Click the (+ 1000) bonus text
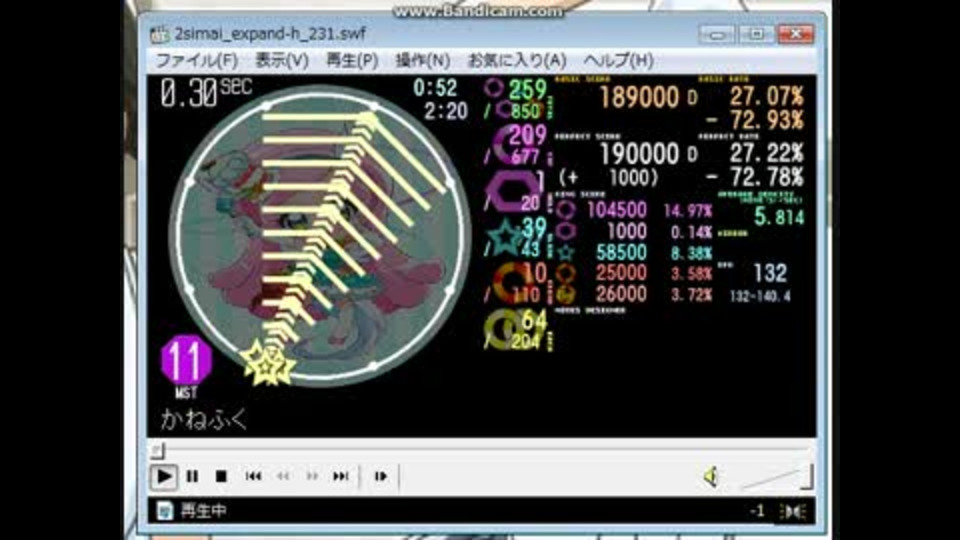The height and width of the screenshot is (540, 960). click(609, 178)
